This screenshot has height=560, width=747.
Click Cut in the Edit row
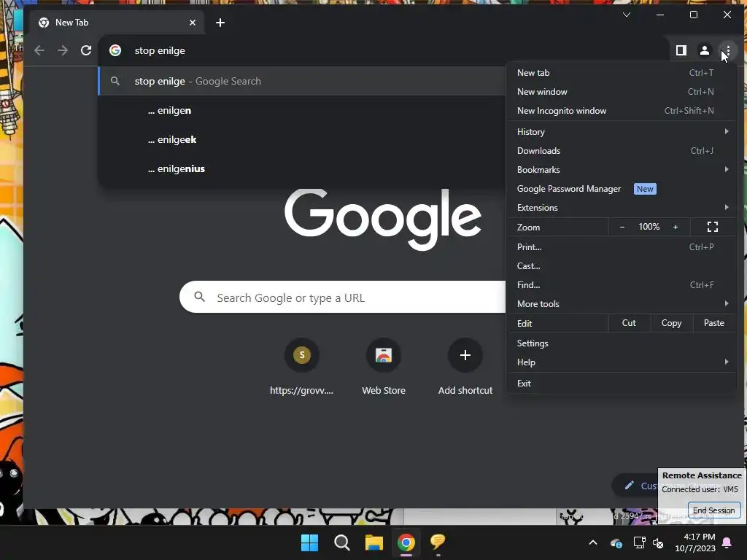[x=629, y=323]
